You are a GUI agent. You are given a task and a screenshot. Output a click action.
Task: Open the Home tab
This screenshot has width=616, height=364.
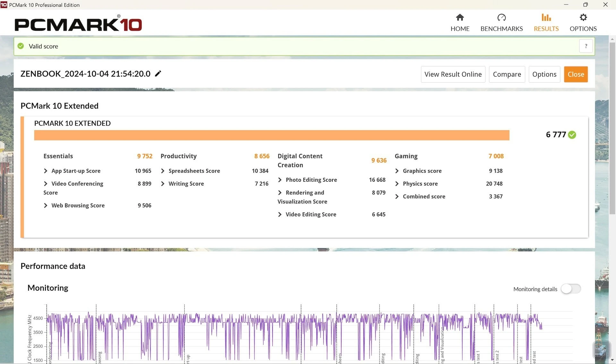(x=460, y=22)
